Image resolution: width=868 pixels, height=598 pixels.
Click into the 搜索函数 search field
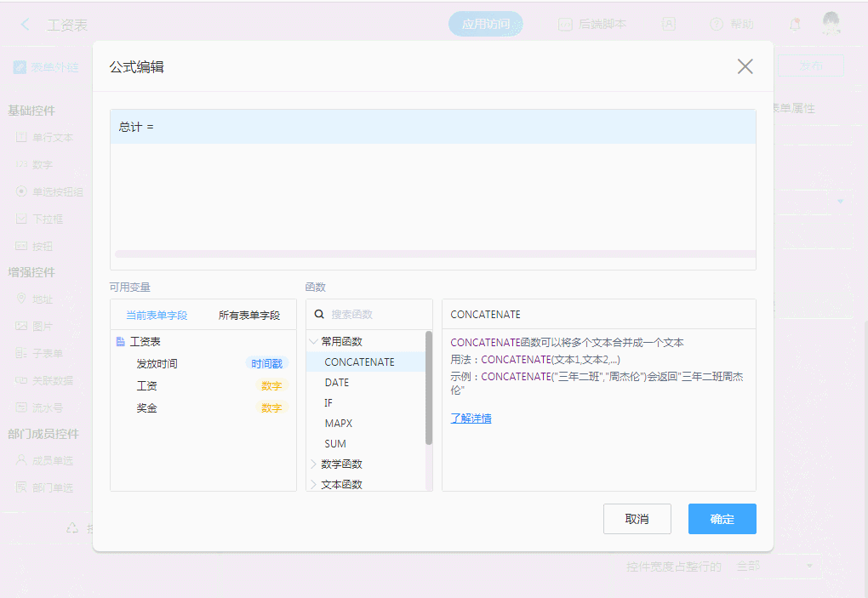(x=374, y=315)
